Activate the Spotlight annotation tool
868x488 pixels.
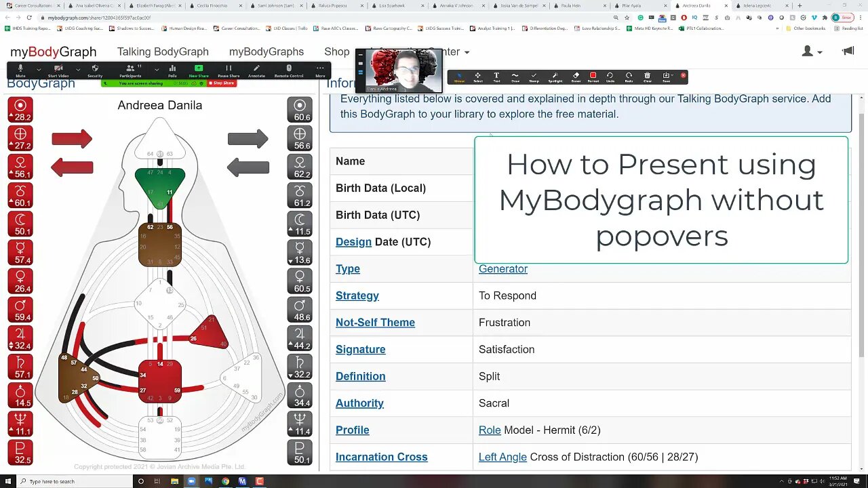pos(555,77)
